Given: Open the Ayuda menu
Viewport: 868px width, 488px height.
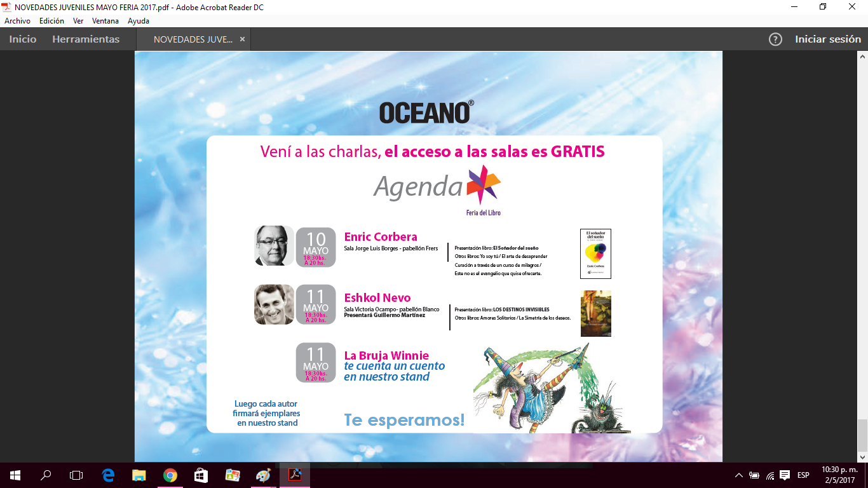Looking at the screenshot, I should [x=139, y=21].
